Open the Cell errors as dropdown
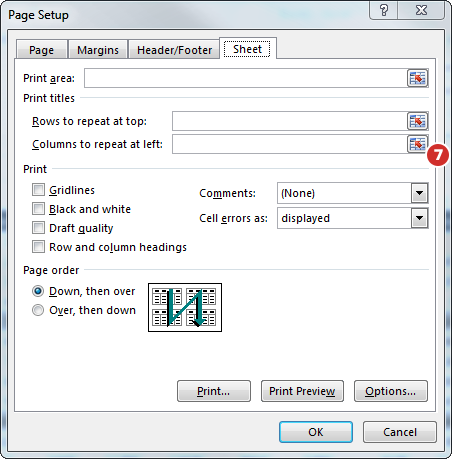Screen dimensions: 452x459 (419, 218)
